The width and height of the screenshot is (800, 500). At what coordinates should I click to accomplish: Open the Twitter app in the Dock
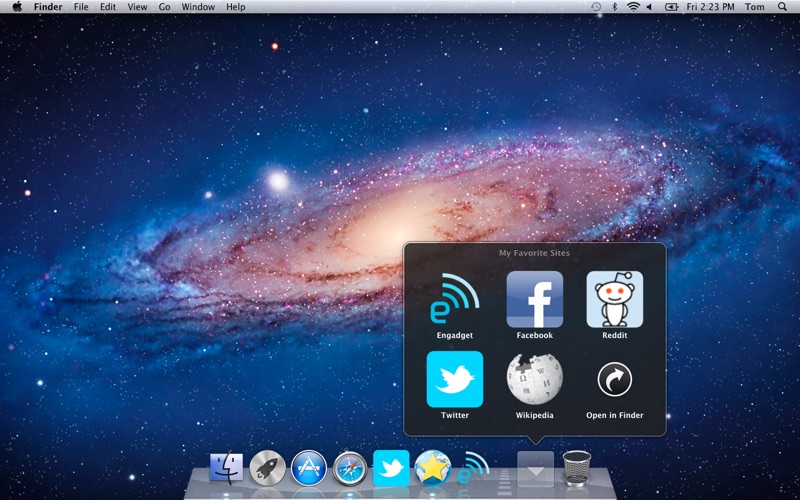391,468
